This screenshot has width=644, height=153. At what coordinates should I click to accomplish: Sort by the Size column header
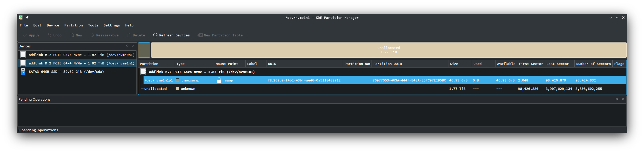454,64
